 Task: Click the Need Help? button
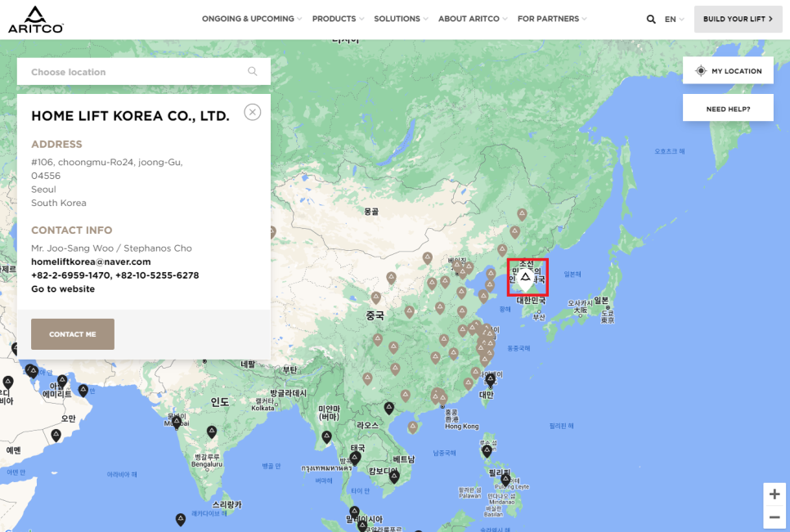[728, 108]
